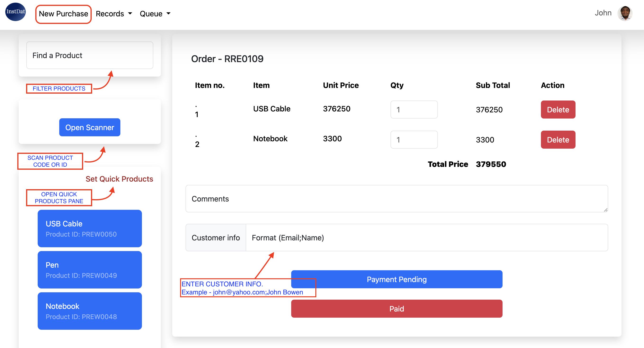This screenshot has height=348, width=644.
Task: Click the InstDat logo icon
Action: (x=15, y=12)
